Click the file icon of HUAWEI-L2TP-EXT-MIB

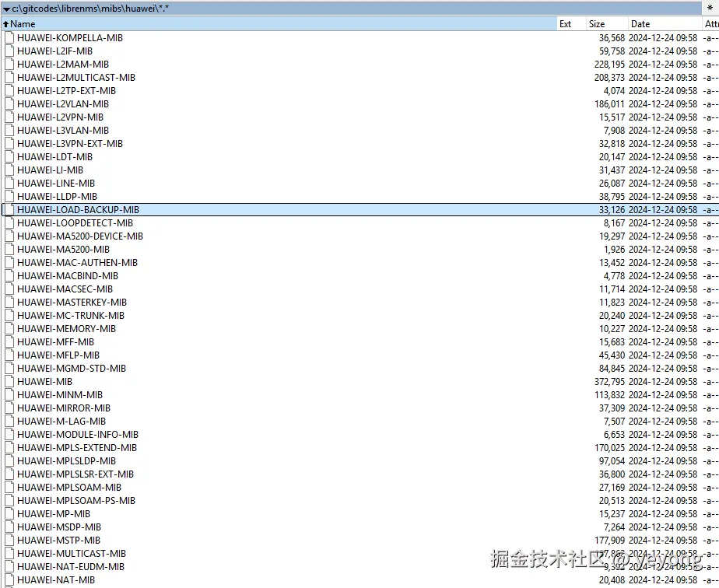point(9,91)
